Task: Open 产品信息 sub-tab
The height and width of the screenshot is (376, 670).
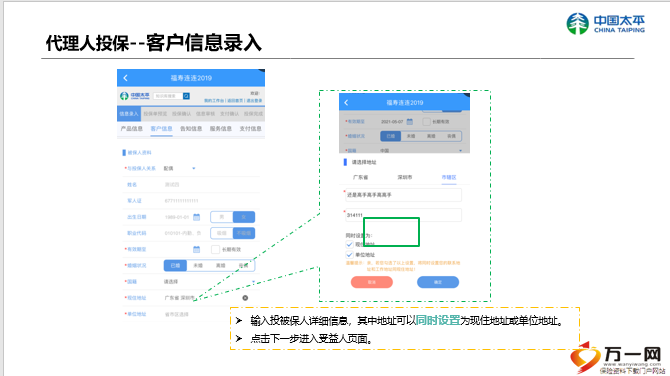Action: point(132,129)
